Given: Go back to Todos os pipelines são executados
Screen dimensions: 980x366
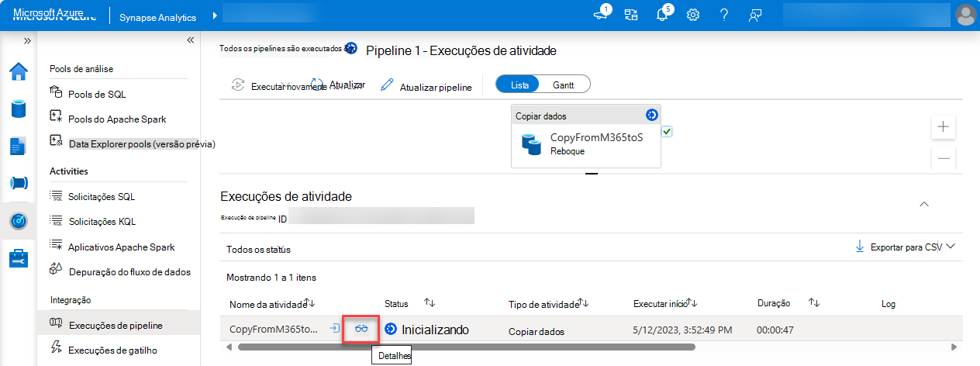Looking at the screenshot, I should [281, 48].
